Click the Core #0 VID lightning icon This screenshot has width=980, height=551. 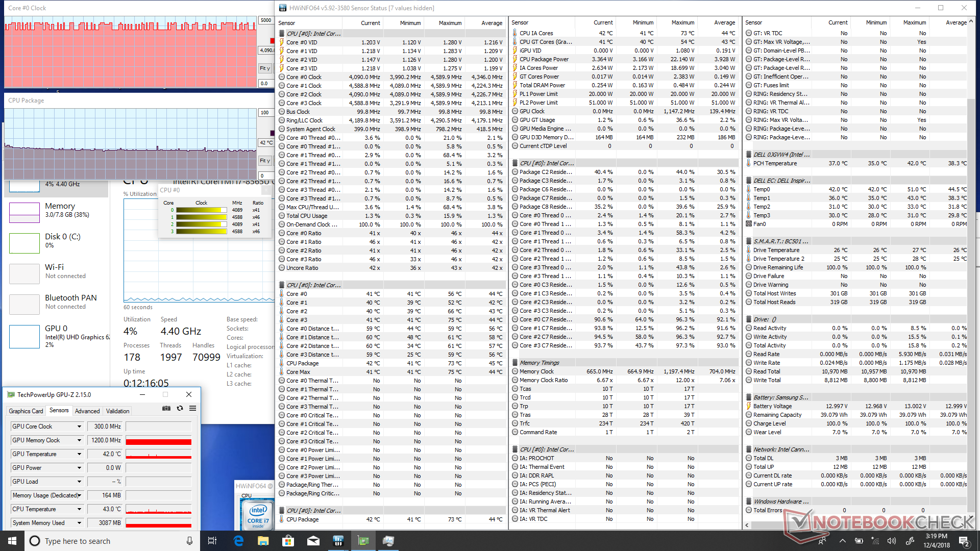(x=282, y=42)
